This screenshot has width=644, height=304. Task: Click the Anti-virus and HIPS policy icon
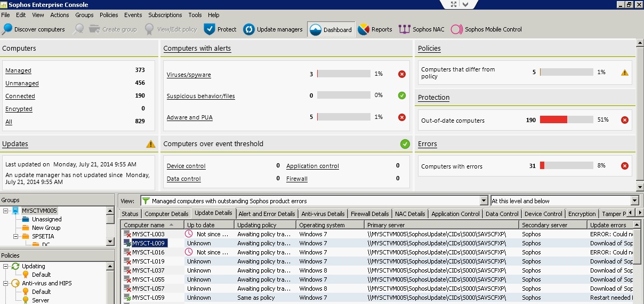click(16, 283)
